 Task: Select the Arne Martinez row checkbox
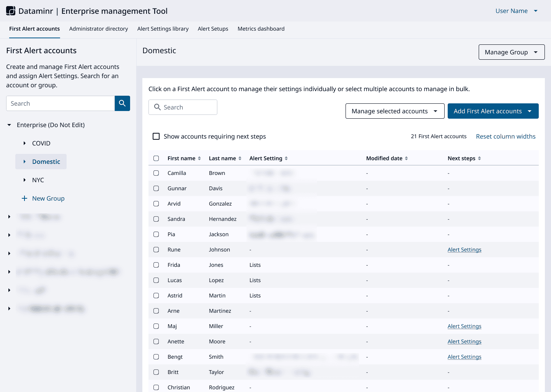(x=156, y=311)
